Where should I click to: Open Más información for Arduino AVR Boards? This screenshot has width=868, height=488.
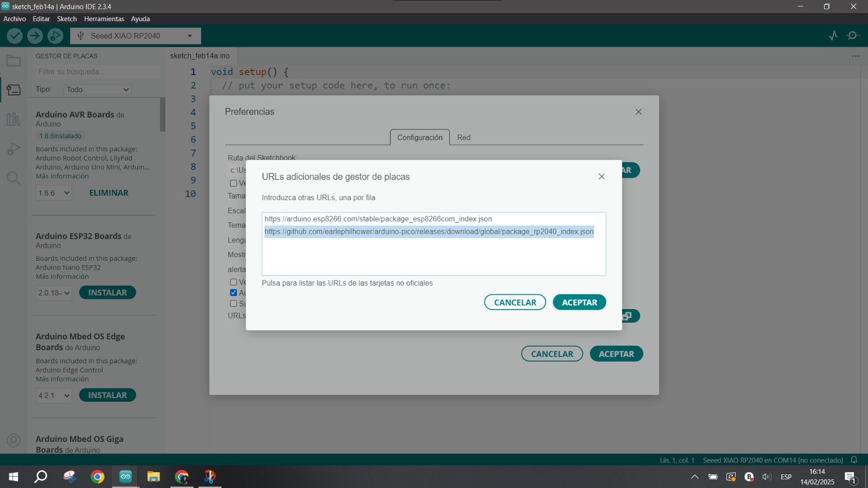(62, 176)
